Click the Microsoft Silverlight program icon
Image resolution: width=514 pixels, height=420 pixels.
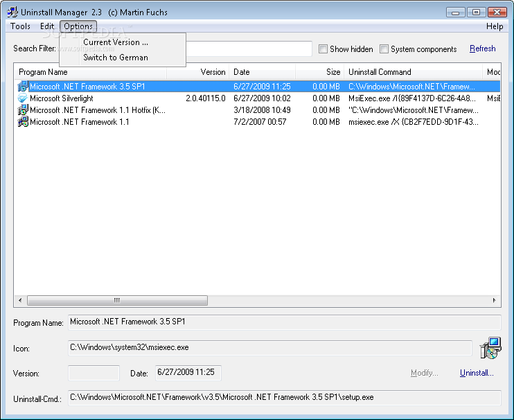[x=23, y=98]
